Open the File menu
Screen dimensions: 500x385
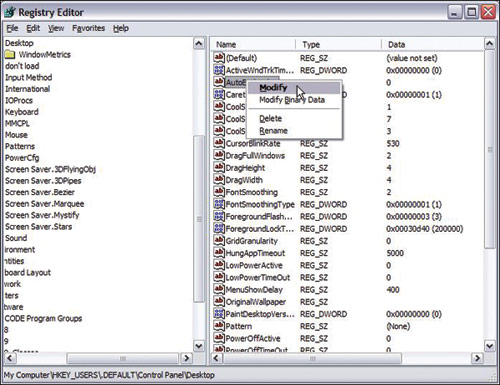[x=12, y=28]
